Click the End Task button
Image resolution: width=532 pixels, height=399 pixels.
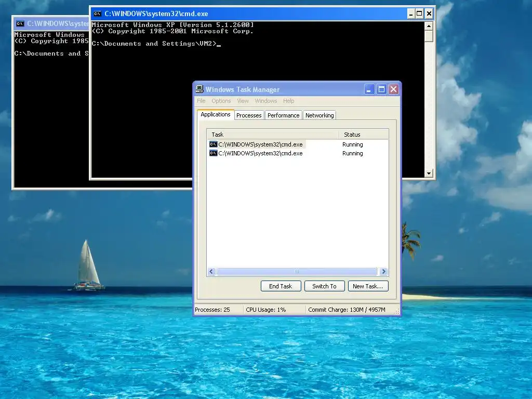tap(281, 286)
